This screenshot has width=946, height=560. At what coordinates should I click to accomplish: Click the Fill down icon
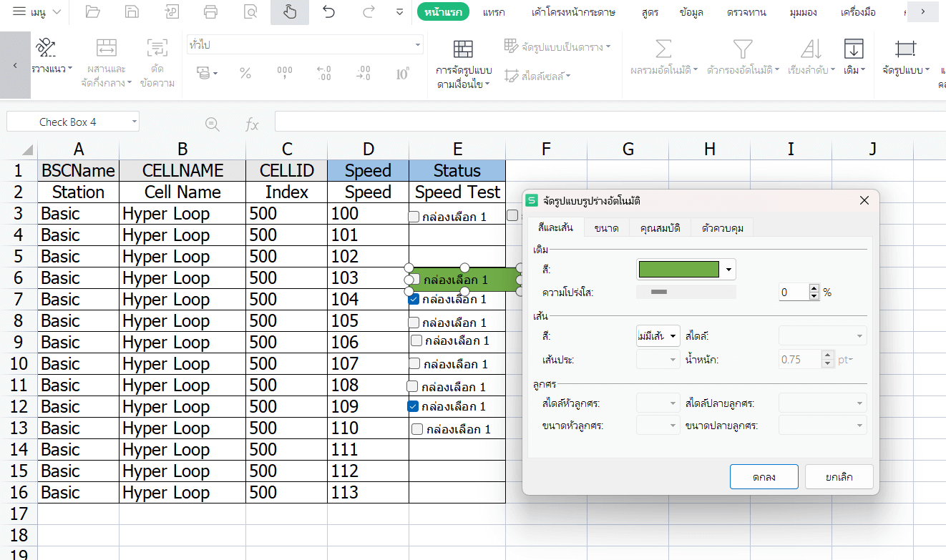pyautogui.click(x=853, y=50)
